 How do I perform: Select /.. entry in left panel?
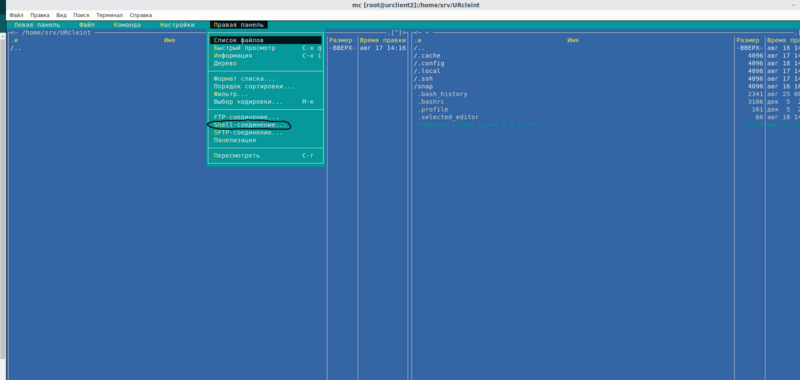(15, 48)
